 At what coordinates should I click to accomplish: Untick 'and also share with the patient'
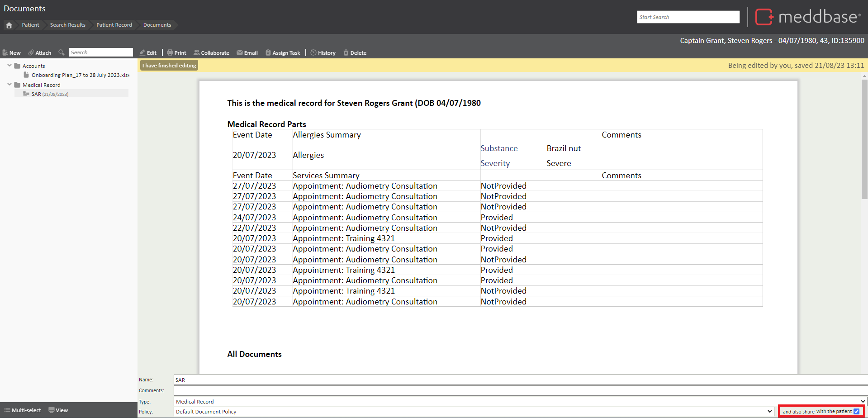pyautogui.click(x=856, y=412)
